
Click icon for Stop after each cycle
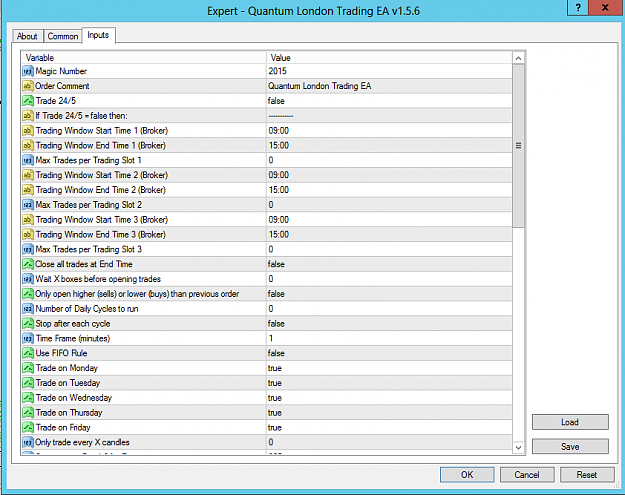click(x=28, y=324)
